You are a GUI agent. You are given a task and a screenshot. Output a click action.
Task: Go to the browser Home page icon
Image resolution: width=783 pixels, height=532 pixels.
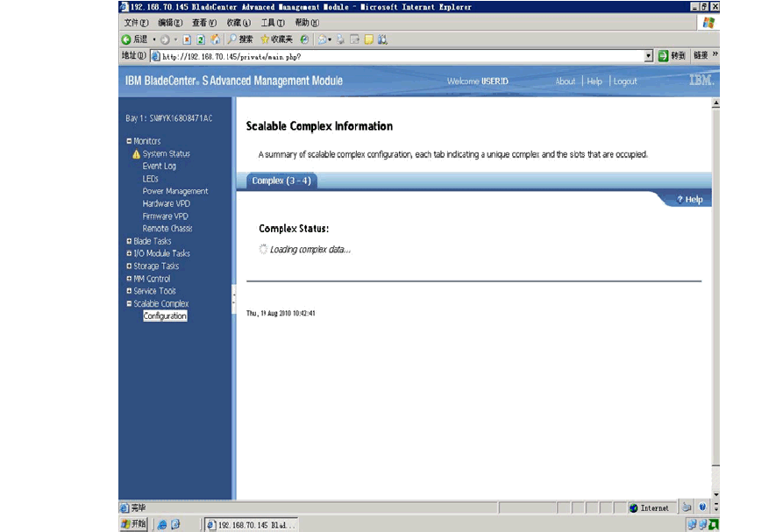click(215, 39)
